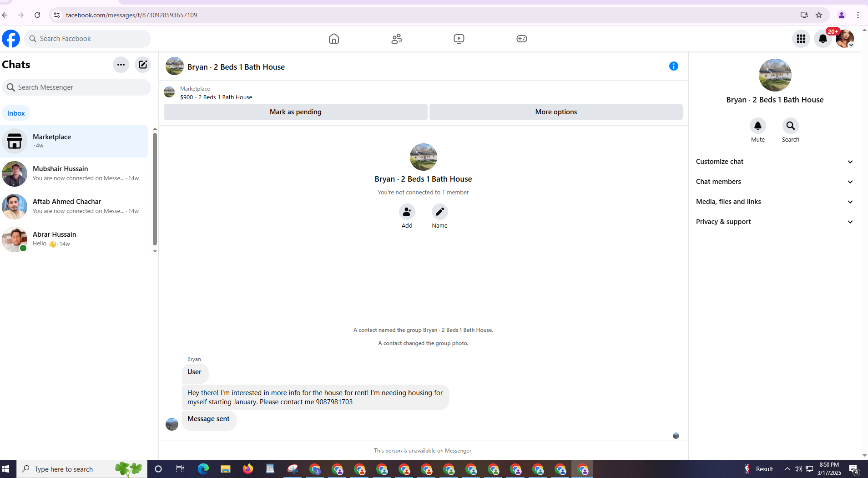Open the Facebook menu grid icon
This screenshot has width=868, height=478.
point(801,39)
